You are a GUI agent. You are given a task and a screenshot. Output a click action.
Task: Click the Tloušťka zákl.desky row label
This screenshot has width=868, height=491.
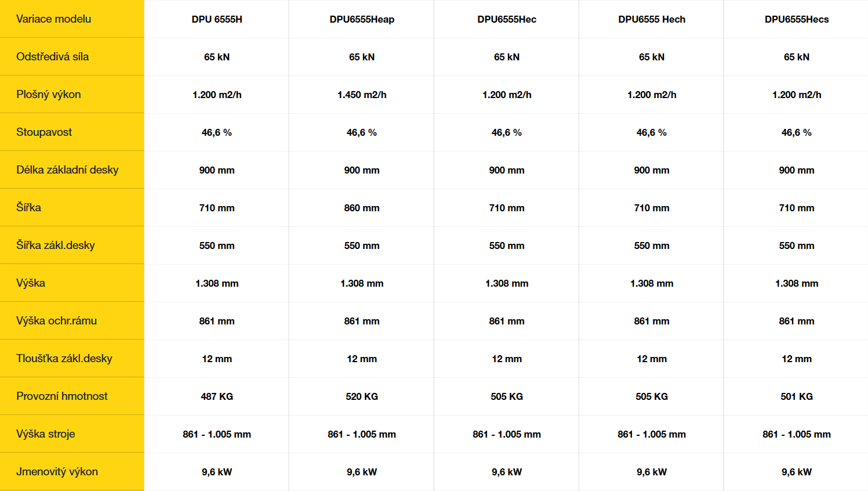tap(64, 358)
